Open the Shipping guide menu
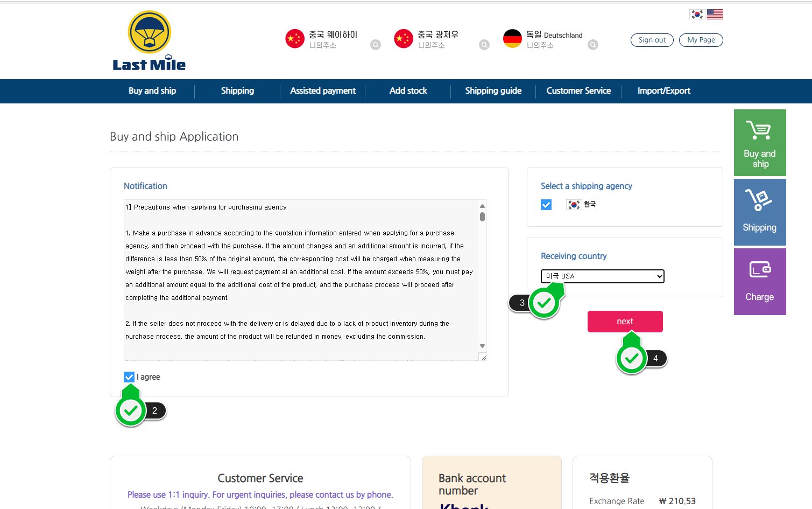This screenshot has width=812, height=509. coord(493,91)
